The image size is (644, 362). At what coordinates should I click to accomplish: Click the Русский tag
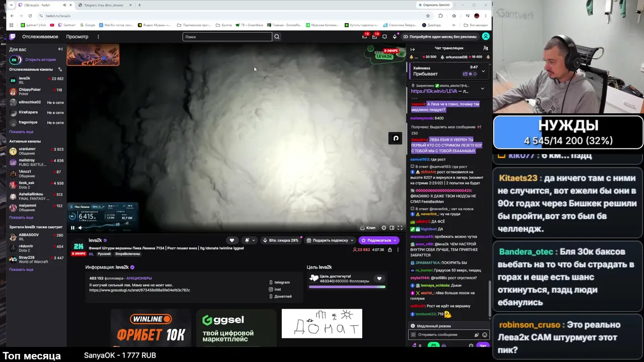(x=104, y=254)
